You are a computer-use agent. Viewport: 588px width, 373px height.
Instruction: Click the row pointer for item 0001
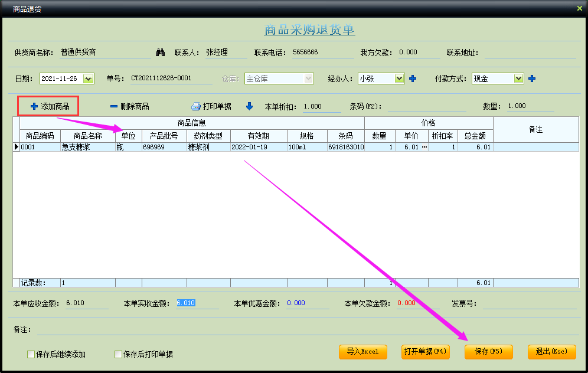(x=16, y=147)
